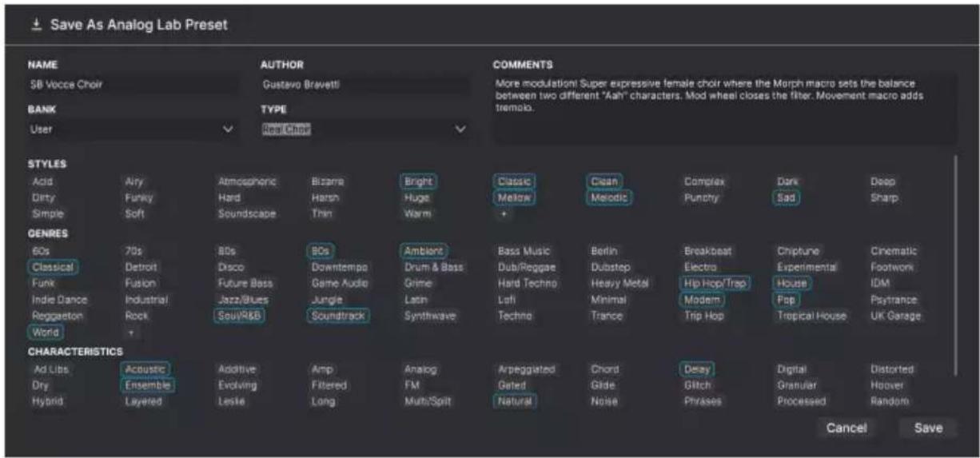Deselect the Pop genre tag
Image resolution: width=980 pixels, height=458 pixels.
pos(785,300)
